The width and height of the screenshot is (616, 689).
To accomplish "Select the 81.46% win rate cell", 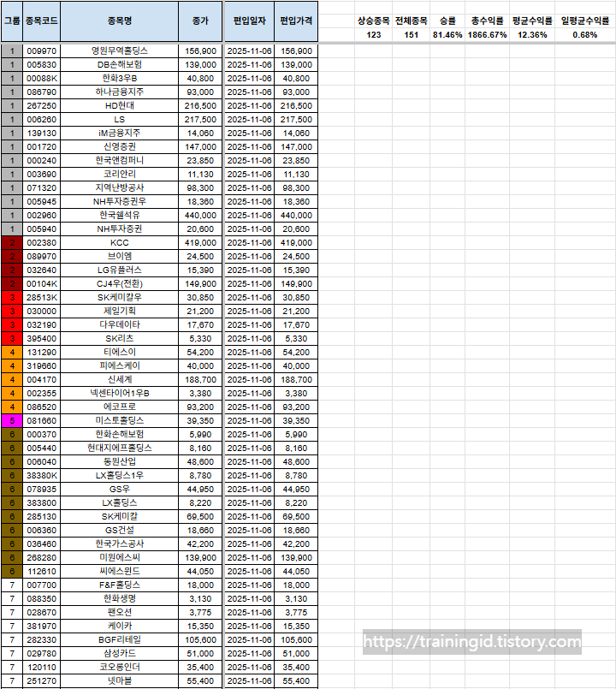I will [x=447, y=35].
